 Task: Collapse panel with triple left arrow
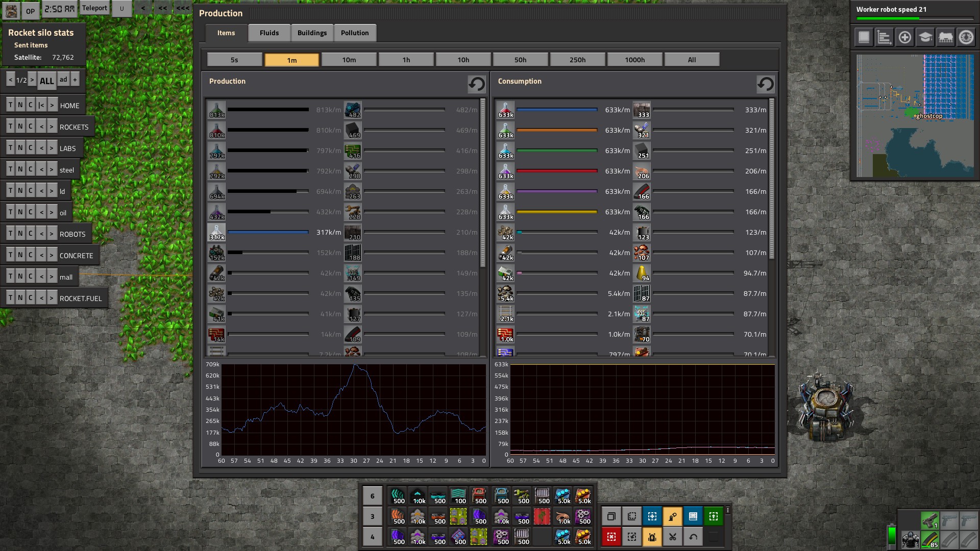(183, 8)
